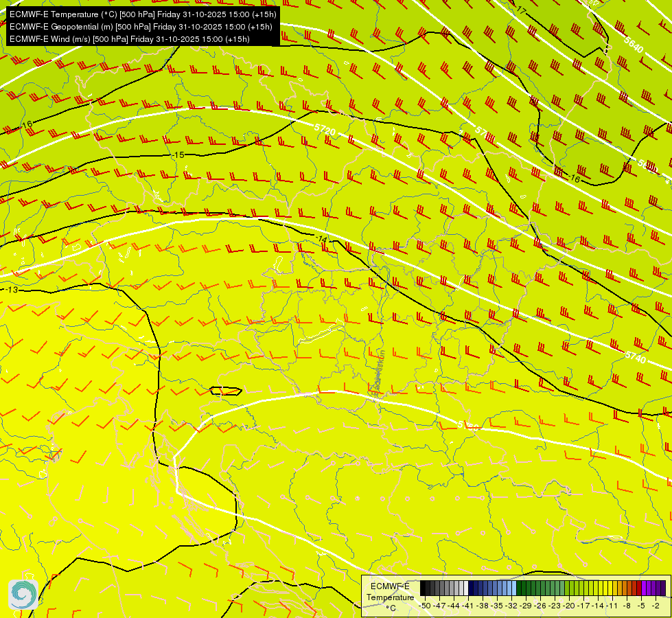This screenshot has height=618, width=672.
Task: Click the -8 legend value
Action: coord(627,606)
